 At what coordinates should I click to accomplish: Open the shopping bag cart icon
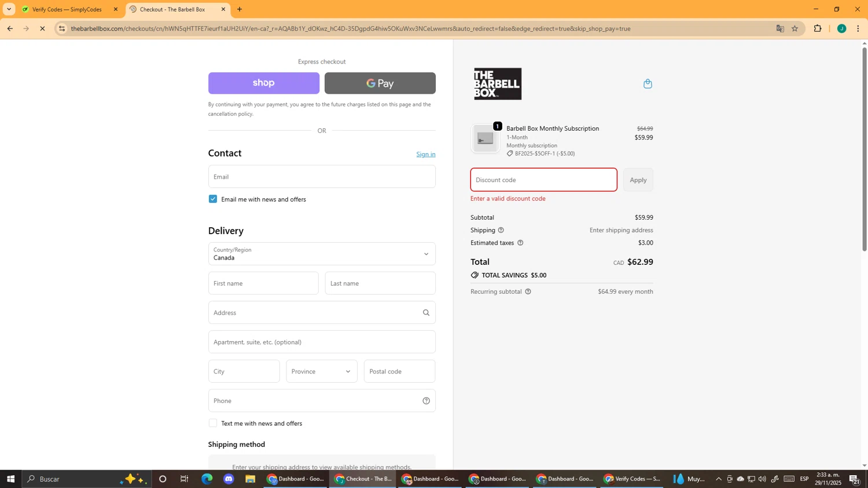[x=648, y=84]
